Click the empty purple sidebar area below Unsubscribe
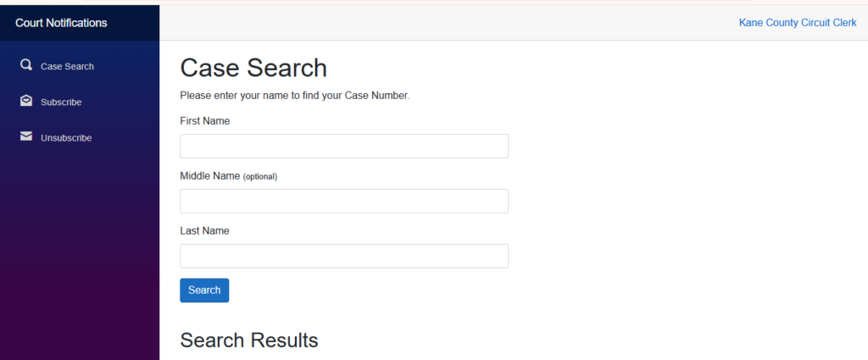This screenshot has height=360, width=868. (x=80, y=254)
